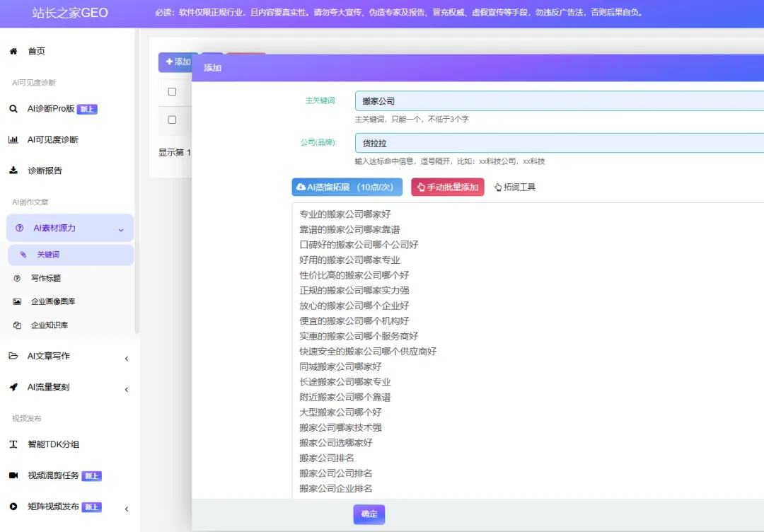Screen dimensions: 764x532
Task: Click keyword line 搬家公司哪家技术强
Action: point(340,428)
